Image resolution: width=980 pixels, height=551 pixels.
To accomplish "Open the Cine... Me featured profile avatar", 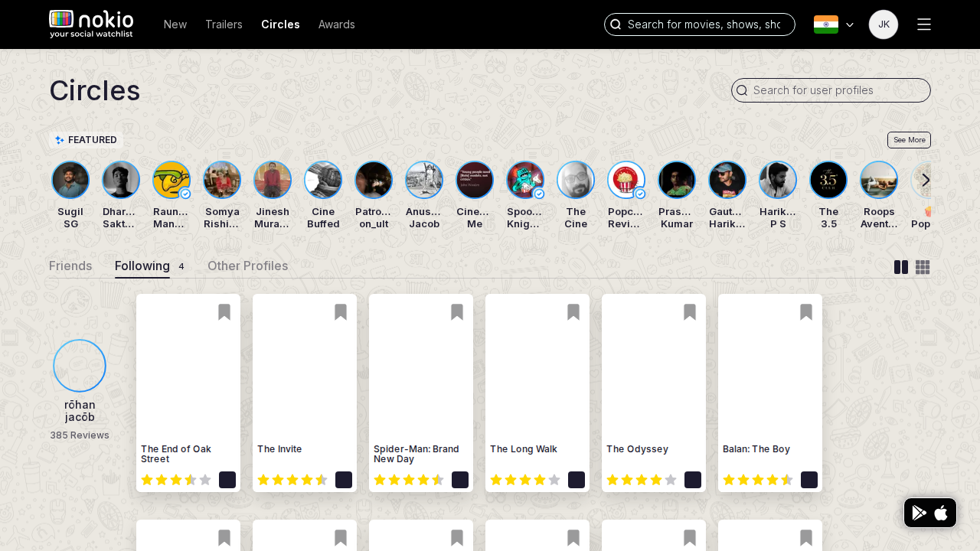I will point(475,180).
